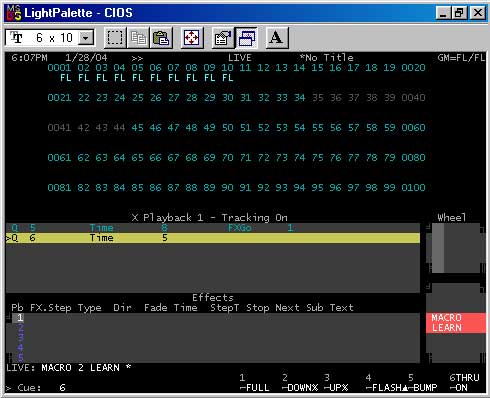
Task: Click softkey 5 BUMP
Action: coord(422,383)
